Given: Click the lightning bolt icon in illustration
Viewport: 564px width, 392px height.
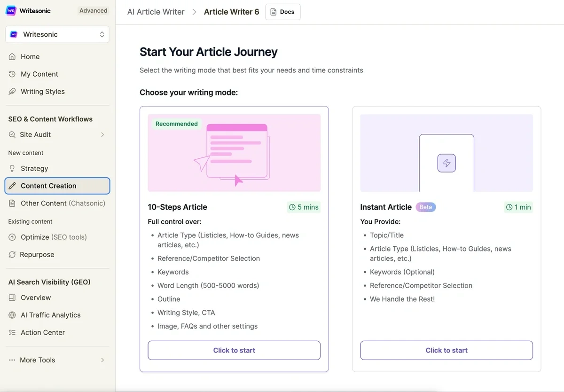Looking at the screenshot, I should [x=446, y=163].
